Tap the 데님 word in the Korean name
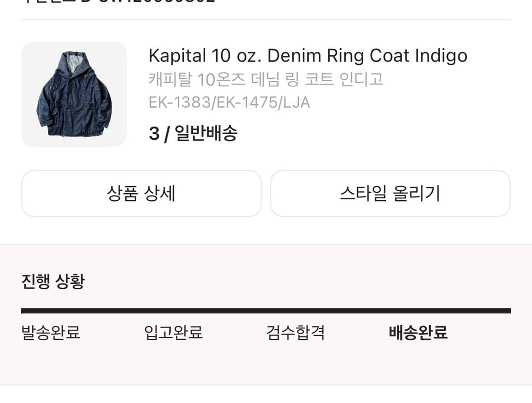532x403 pixels. click(x=265, y=79)
